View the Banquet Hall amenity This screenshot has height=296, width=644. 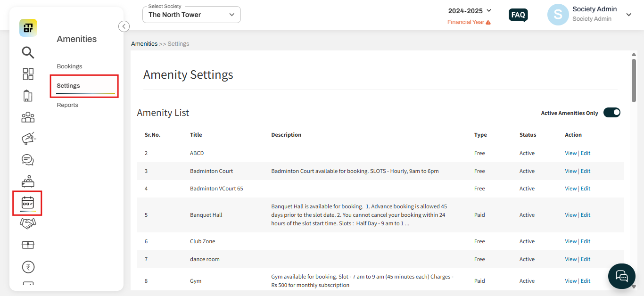pyautogui.click(x=570, y=215)
